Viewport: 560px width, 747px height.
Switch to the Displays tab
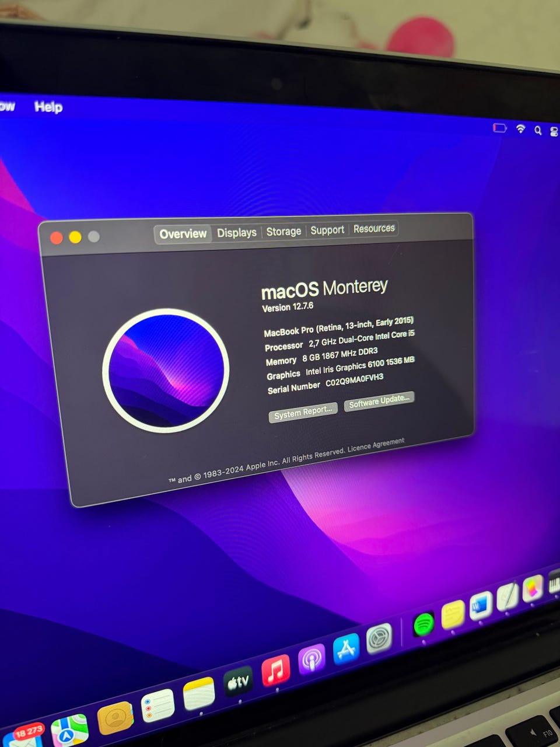tap(237, 232)
